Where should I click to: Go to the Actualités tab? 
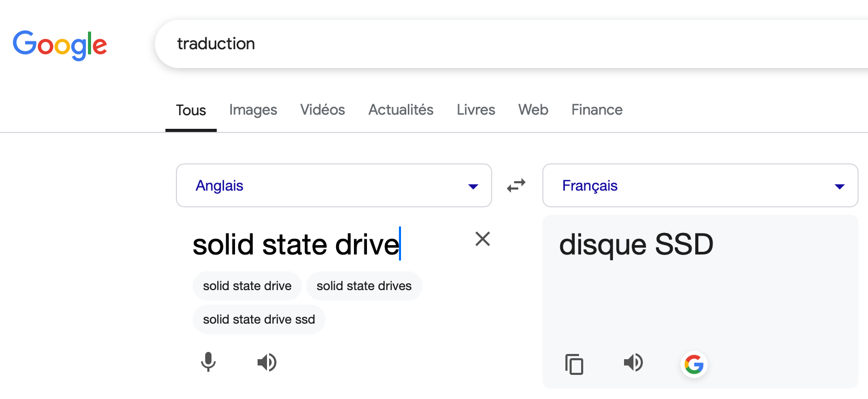click(x=400, y=110)
